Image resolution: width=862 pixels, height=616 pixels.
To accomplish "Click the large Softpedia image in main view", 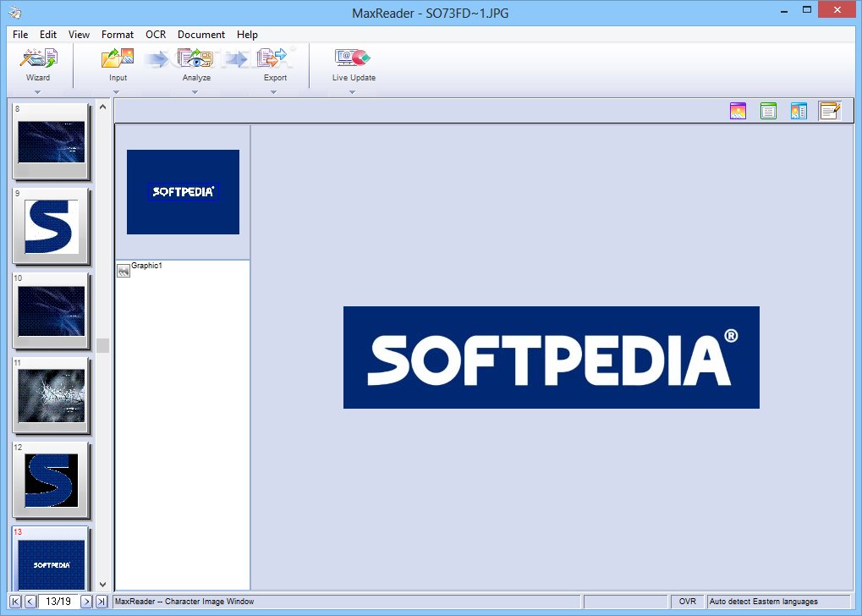I will pyautogui.click(x=552, y=357).
